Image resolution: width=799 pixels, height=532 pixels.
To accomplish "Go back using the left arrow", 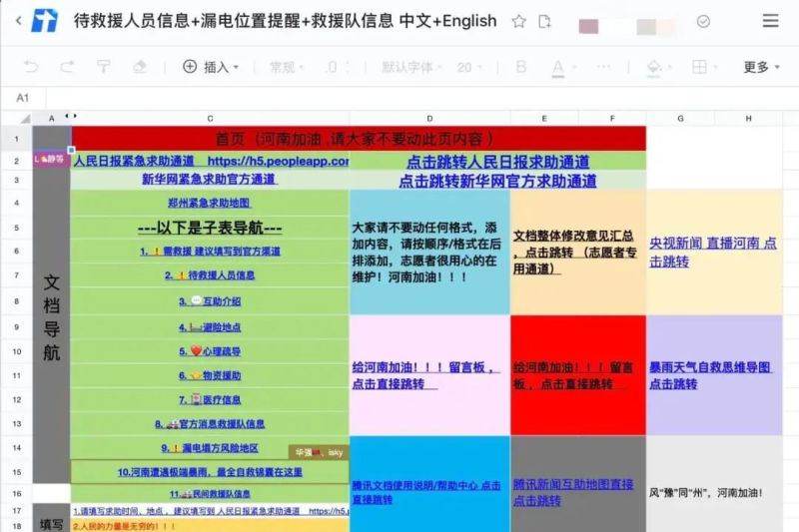I will (19, 21).
